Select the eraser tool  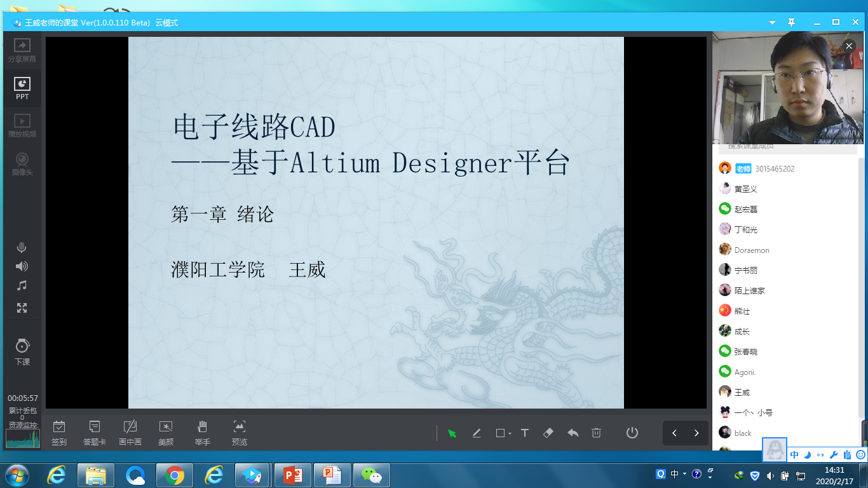pos(549,433)
